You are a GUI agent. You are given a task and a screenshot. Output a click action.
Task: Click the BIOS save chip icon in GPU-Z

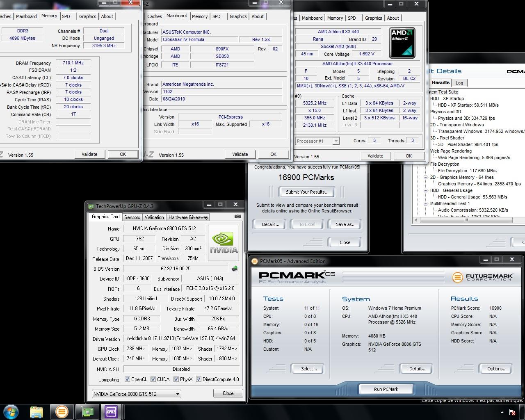point(235,269)
